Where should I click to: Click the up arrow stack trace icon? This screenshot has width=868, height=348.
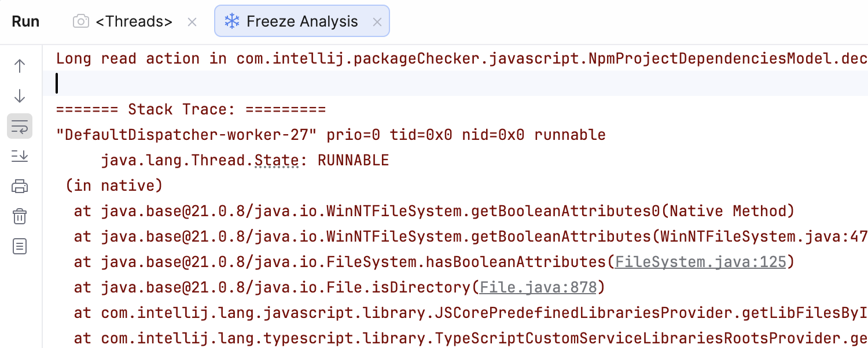click(20, 66)
